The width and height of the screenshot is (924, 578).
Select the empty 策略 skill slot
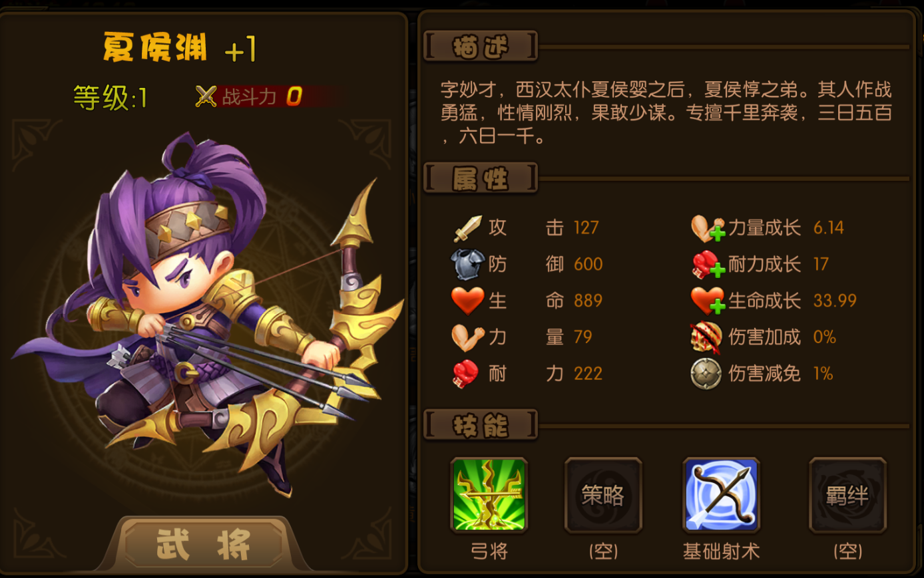[x=603, y=496]
